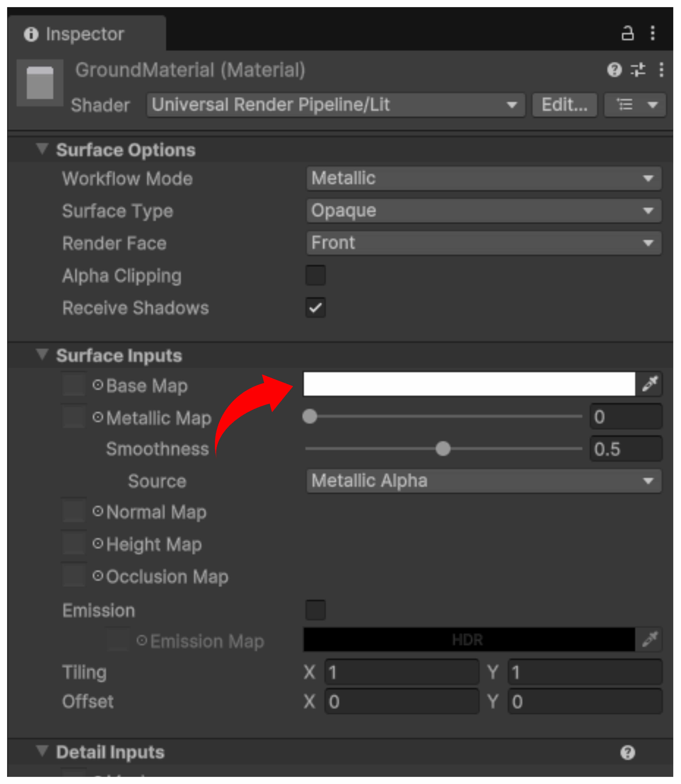
Task: Open the Inspector tab options menu
Action: [x=653, y=33]
